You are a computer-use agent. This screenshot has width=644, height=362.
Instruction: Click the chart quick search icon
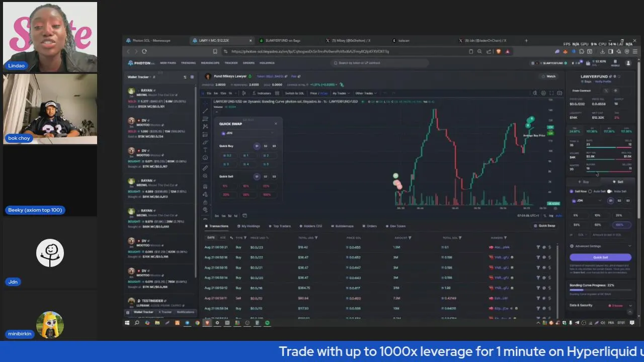[x=535, y=93]
